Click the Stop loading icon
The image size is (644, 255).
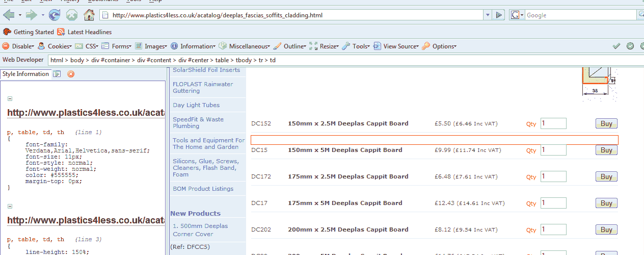pyautogui.click(x=71, y=15)
